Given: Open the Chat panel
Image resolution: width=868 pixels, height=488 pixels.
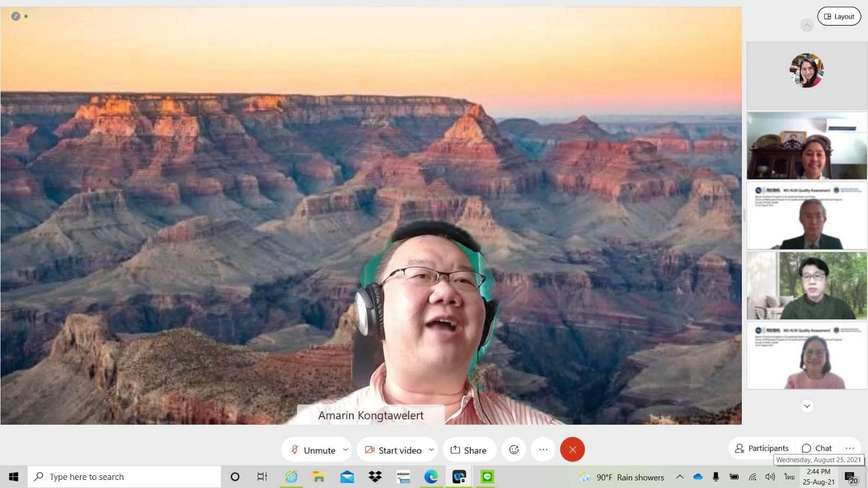Looking at the screenshot, I should click(816, 448).
